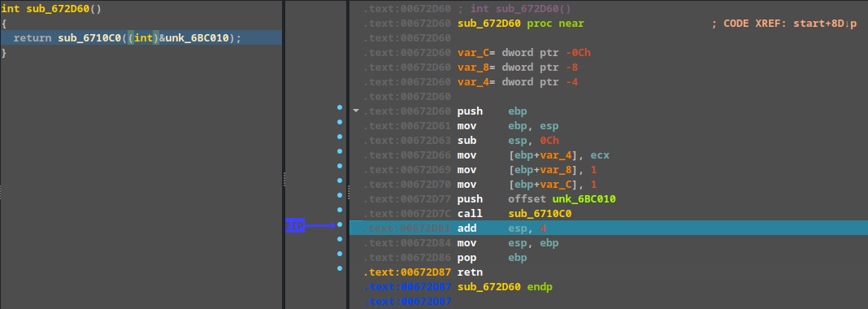Follow the CODE XREF start+8D link
The image size is (868, 309).
coord(824,24)
